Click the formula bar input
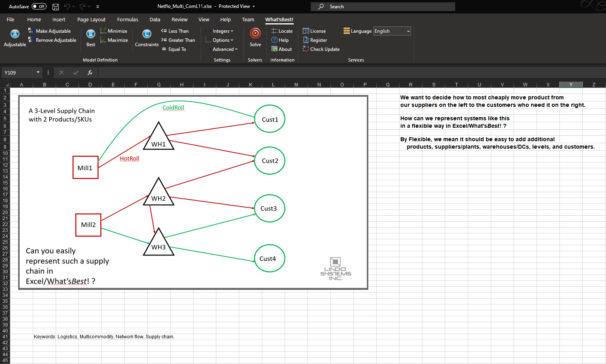This screenshot has width=606, height=364. click(351, 73)
